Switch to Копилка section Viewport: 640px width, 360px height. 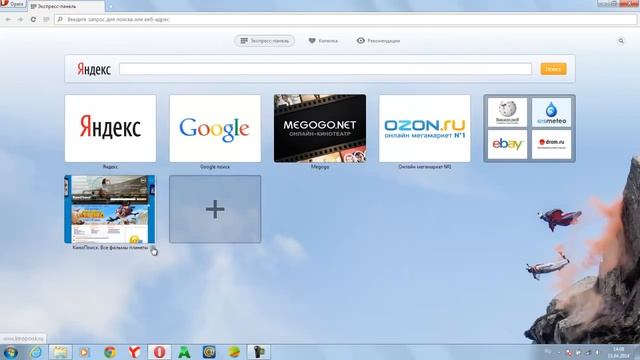(x=323, y=41)
